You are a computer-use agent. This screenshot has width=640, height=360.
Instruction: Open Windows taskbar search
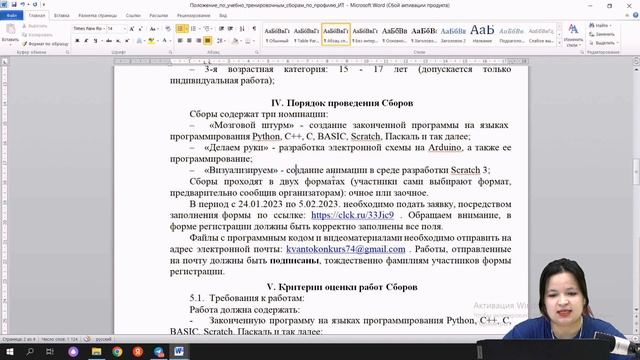30,351
